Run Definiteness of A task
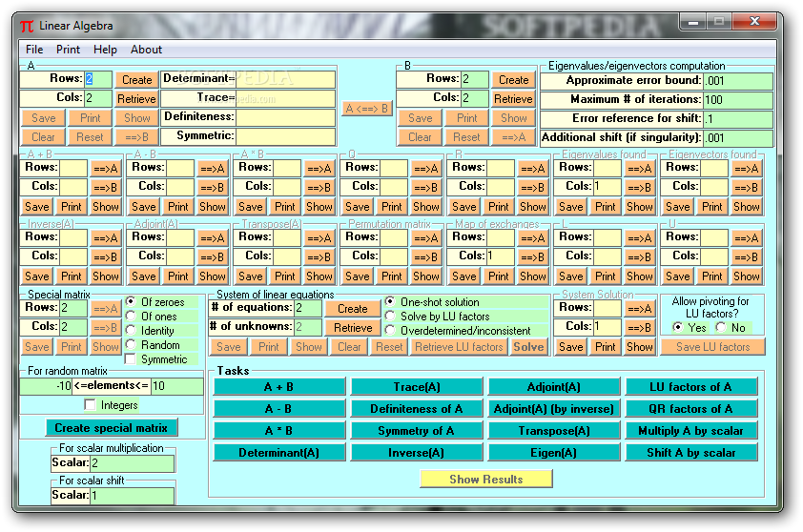803x532 pixels. (417, 409)
